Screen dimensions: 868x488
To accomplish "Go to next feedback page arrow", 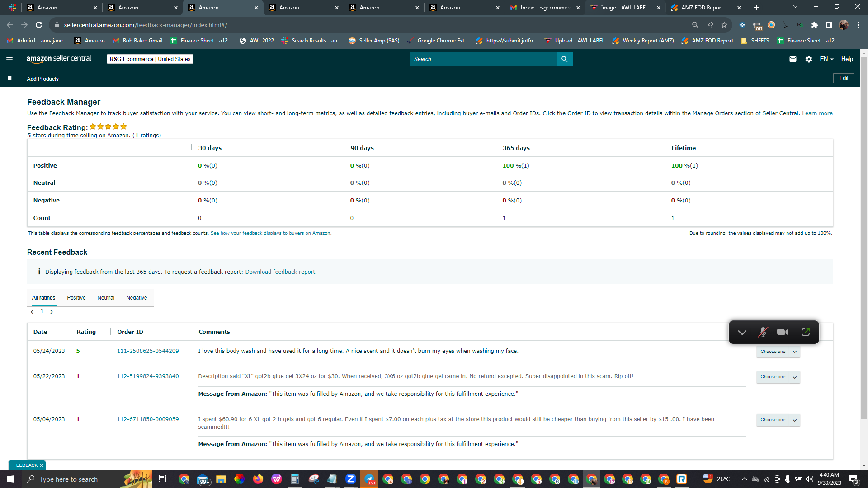I will [52, 312].
